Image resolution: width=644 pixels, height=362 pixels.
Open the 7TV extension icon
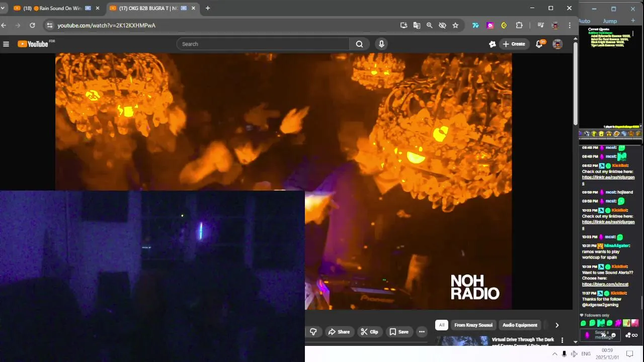pos(475,25)
